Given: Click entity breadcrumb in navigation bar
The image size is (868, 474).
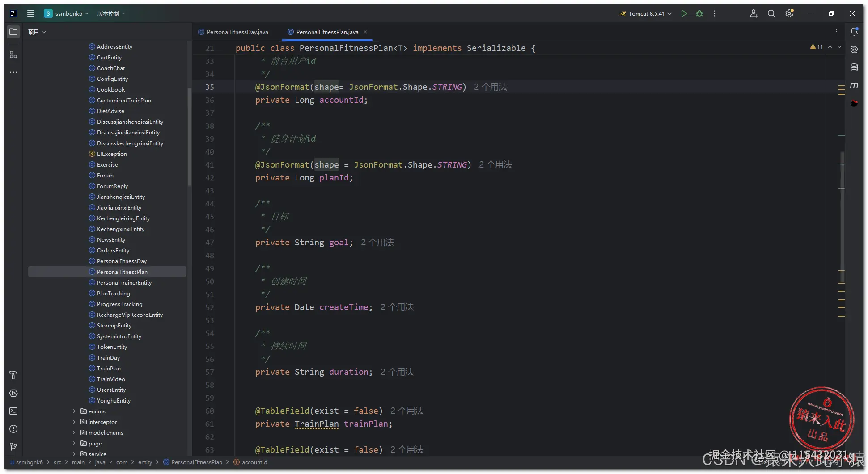Looking at the screenshot, I should (145, 462).
